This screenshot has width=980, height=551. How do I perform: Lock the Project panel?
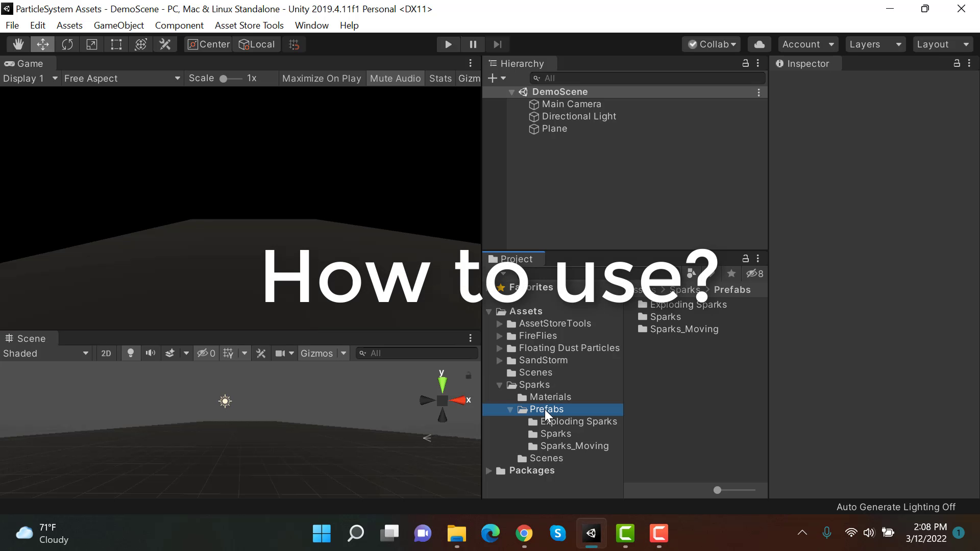point(746,259)
